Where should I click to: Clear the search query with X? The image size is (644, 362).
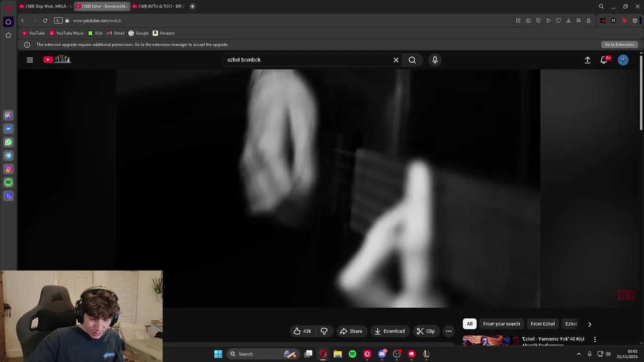(x=396, y=60)
